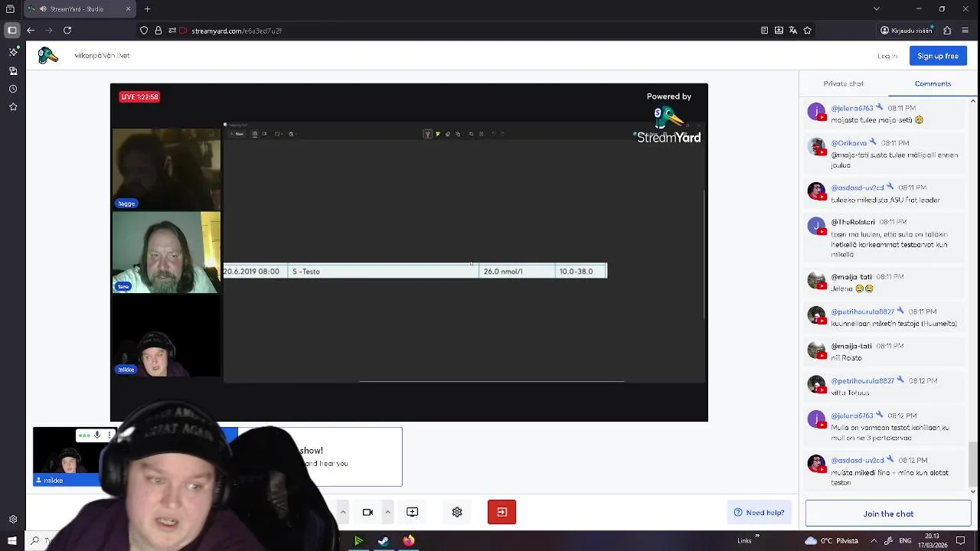The height and width of the screenshot is (551, 980).
Task: Open sidebar customize gear icon
Action: [x=13, y=520]
